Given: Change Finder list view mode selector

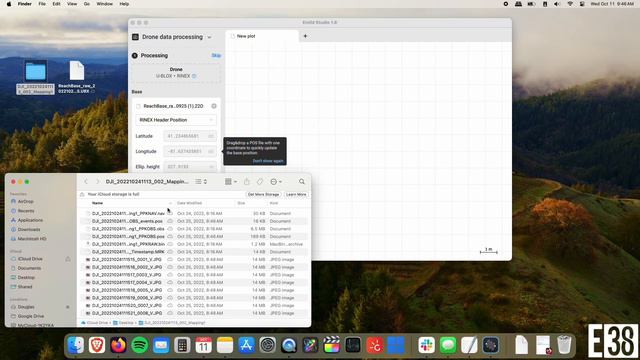Looking at the screenshot, I should point(201,182).
